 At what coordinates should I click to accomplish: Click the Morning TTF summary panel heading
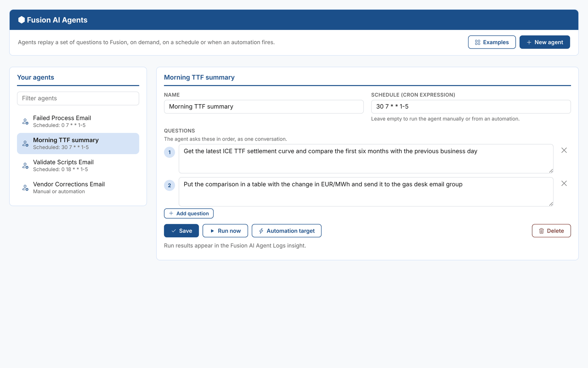tap(199, 77)
